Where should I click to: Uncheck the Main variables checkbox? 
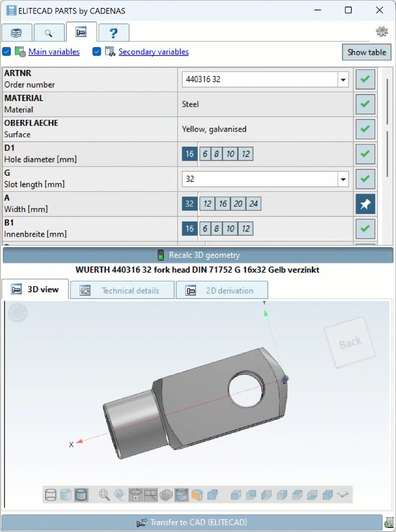coord(6,52)
